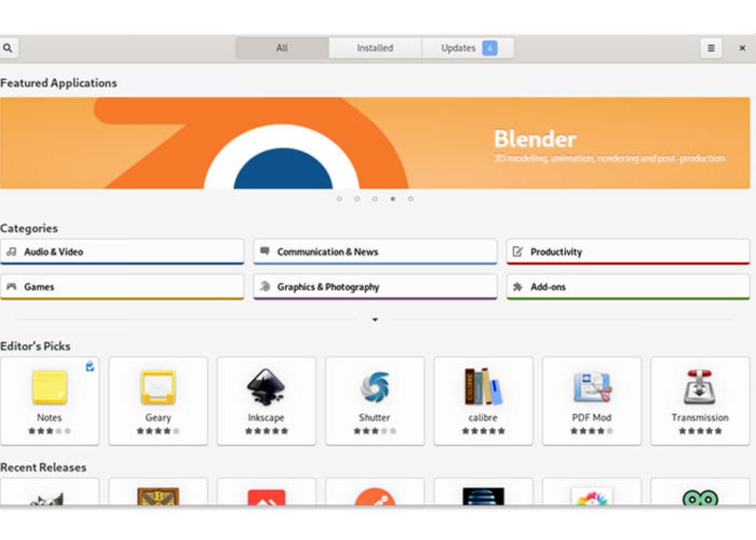
Task: Open the GIMP icon in Recent Releases
Action: [x=48, y=499]
